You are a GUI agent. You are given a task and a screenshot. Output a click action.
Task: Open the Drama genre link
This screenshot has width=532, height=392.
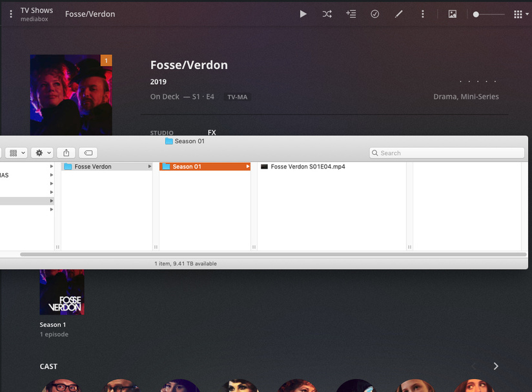[x=445, y=97]
